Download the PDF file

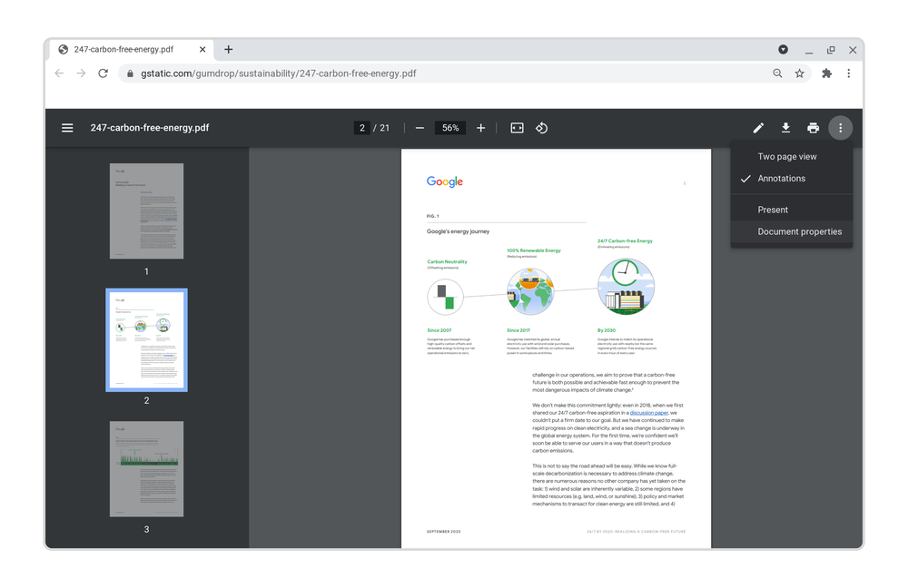(x=785, y=127)
